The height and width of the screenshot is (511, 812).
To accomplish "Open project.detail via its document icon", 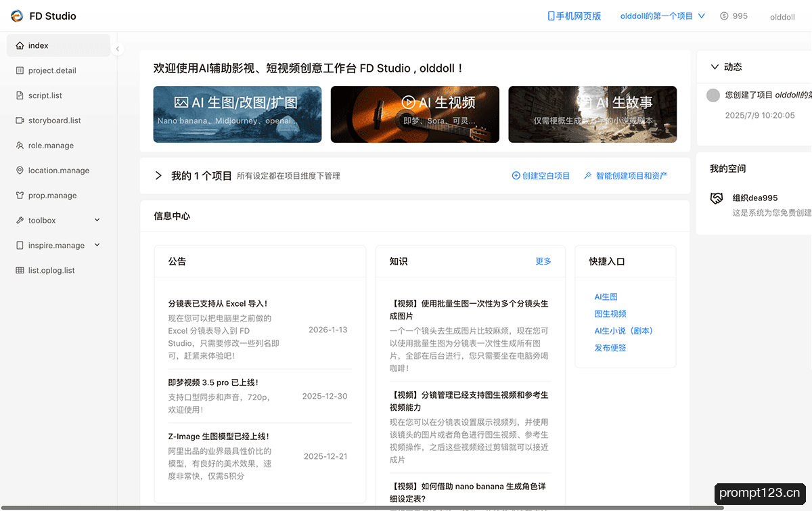I will click(x=20, y=70).
